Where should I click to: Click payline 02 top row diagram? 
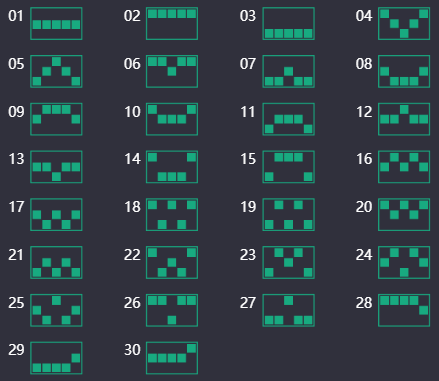pos(172,24)
